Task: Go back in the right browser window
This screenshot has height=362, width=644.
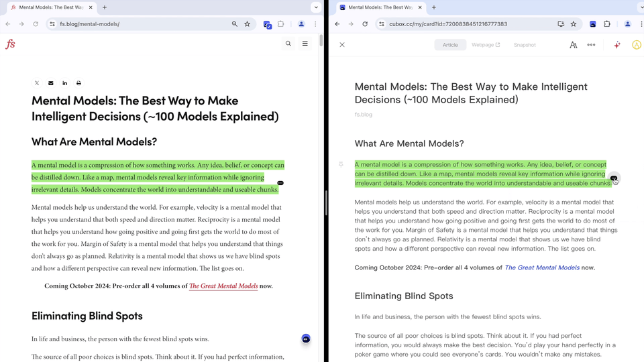Action: coord(337,24)
